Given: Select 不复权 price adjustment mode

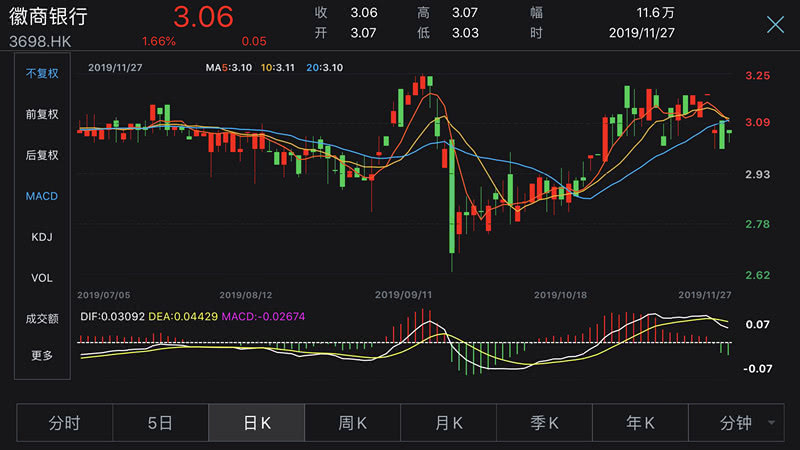Looking at the screenshot, I should pyautogui.click(x=42, y=73).
